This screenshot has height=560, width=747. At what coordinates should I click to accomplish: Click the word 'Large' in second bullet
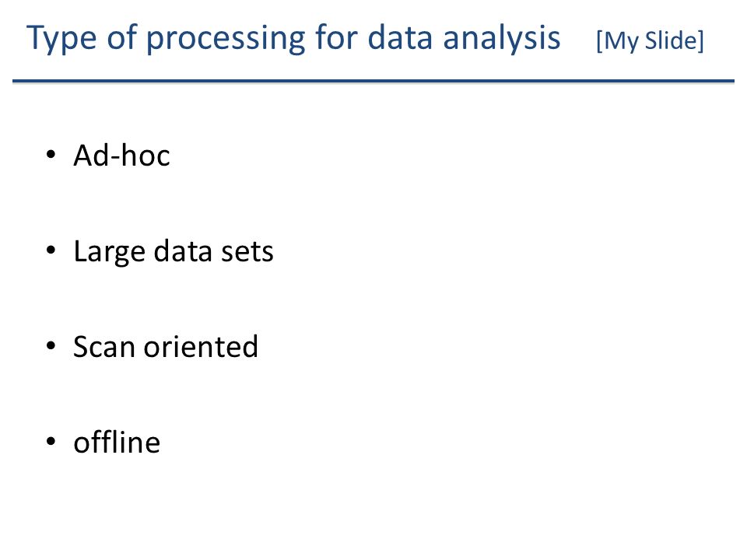pyautogui.click(x=109, y=252)
